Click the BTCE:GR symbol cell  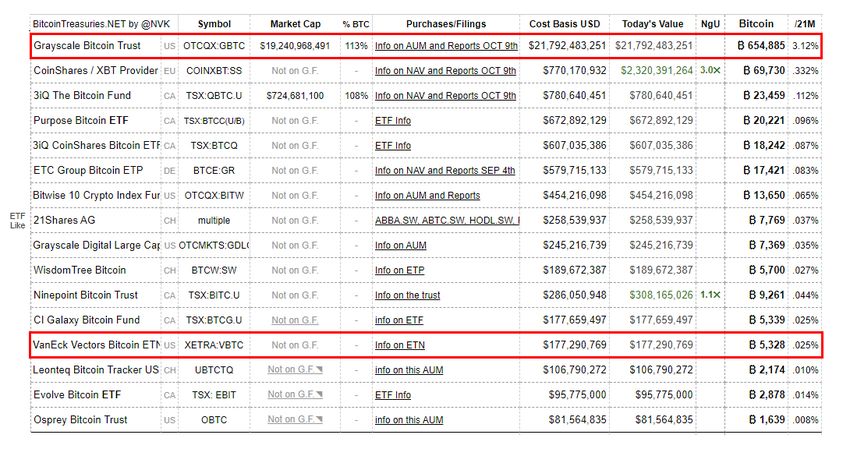214,171
